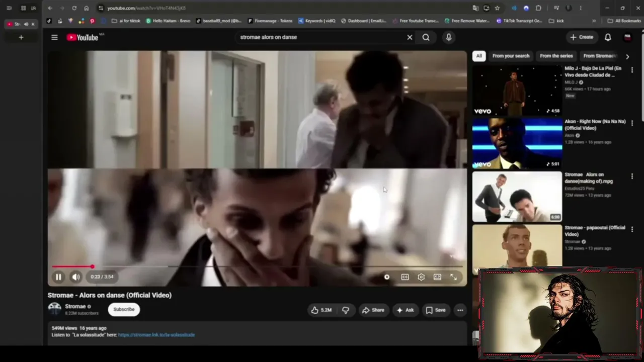
Task: Open the Dashboard EmailLi bookmark
Action: (x=364, y=21)
